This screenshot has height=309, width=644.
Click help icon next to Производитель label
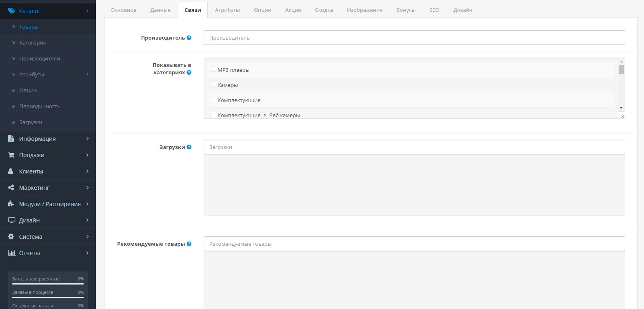point(189,38)
